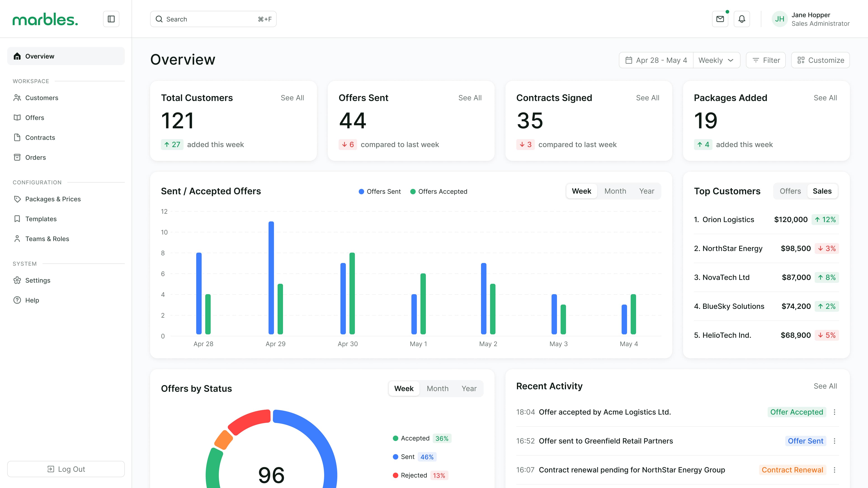Image resolution: width=868 pixels, height=488 pixels.
Task: Open notifications bell icon
Action: (742, 19)
